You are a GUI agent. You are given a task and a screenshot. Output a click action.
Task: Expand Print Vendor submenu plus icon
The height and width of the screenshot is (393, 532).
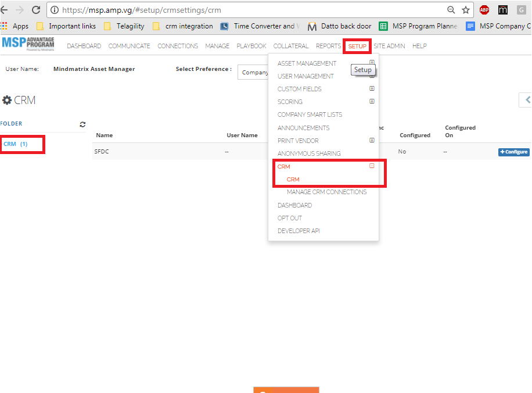372,140
